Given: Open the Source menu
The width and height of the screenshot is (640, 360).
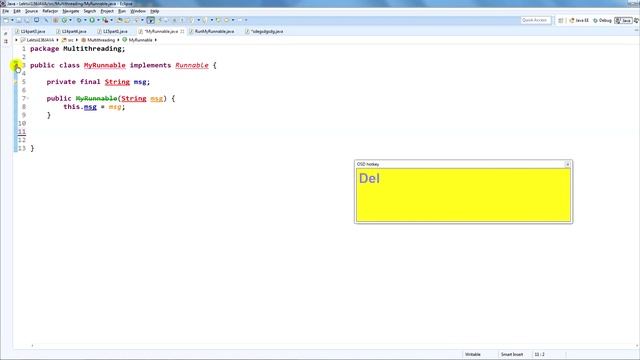Looking at the screenshot, I should point(31,11).
